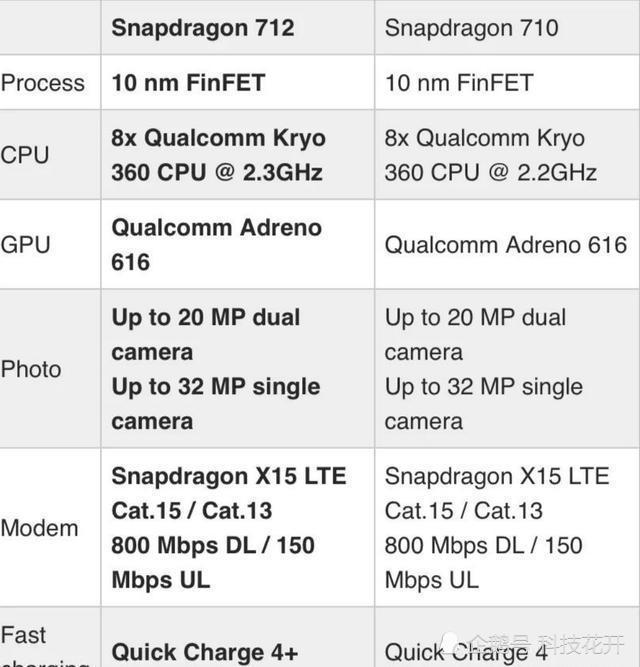The width and height of the screenshot is (640, 667).
Task: Click Snapdragon 710's Qualcomm Adreno 616 cell
Action: [506, 245]
